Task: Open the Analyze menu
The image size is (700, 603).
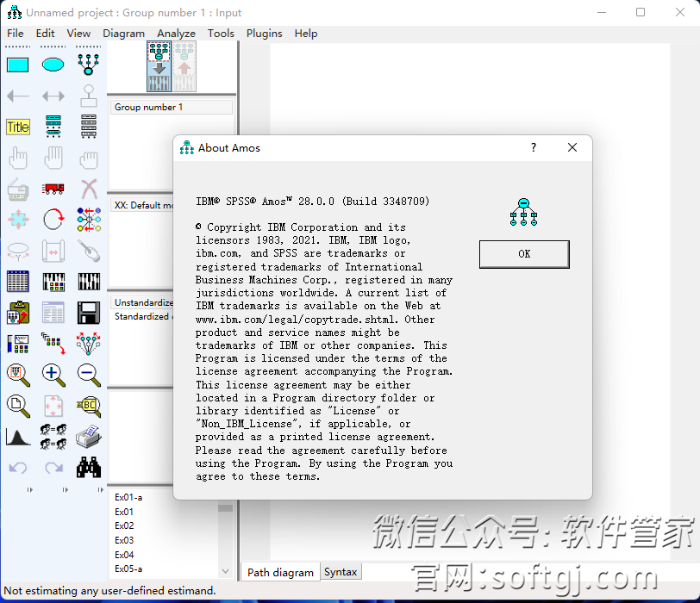Action: [177, 34]
